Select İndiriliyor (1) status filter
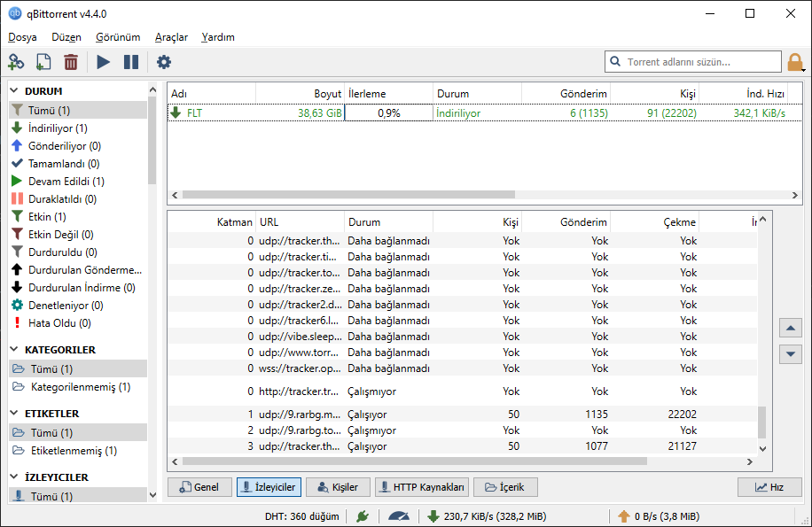This screenshot has width=812, height=527. (78, 128)
